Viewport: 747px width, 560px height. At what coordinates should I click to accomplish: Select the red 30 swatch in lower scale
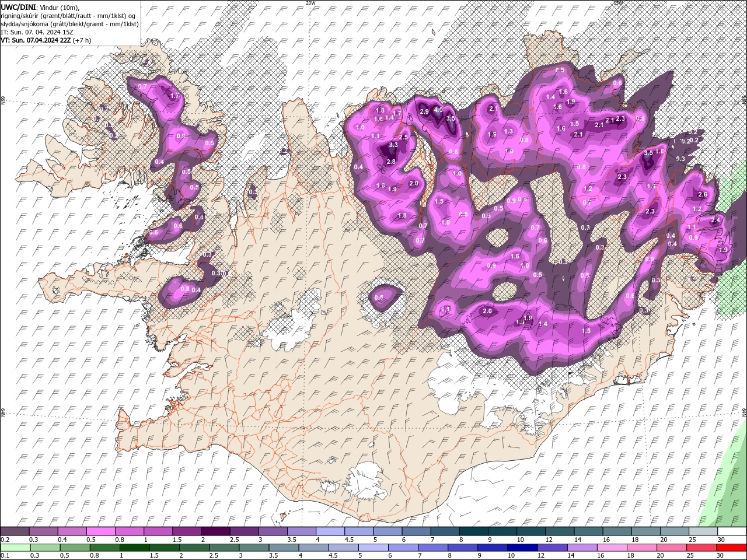click(732, 548)
